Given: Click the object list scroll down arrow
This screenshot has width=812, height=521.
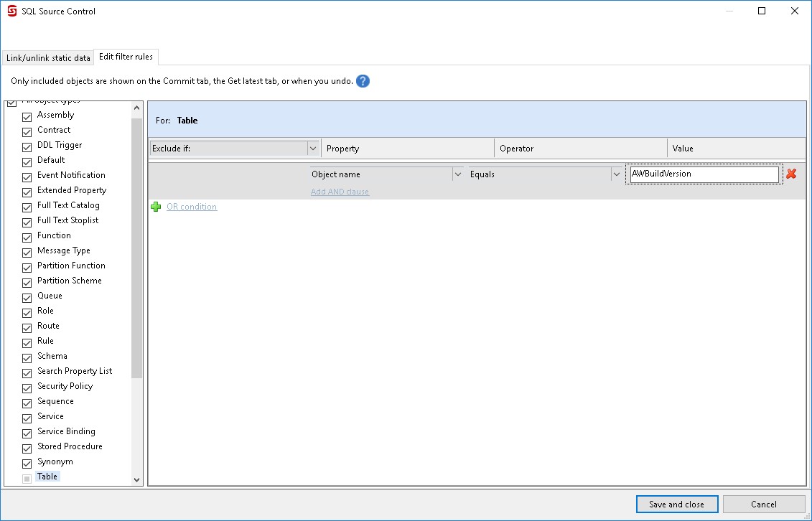Looking at the screenshot, I should point(136,479).
